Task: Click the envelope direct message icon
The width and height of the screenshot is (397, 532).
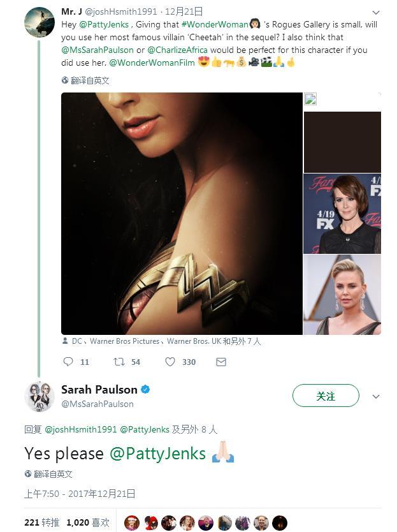Action: point(220,362)
